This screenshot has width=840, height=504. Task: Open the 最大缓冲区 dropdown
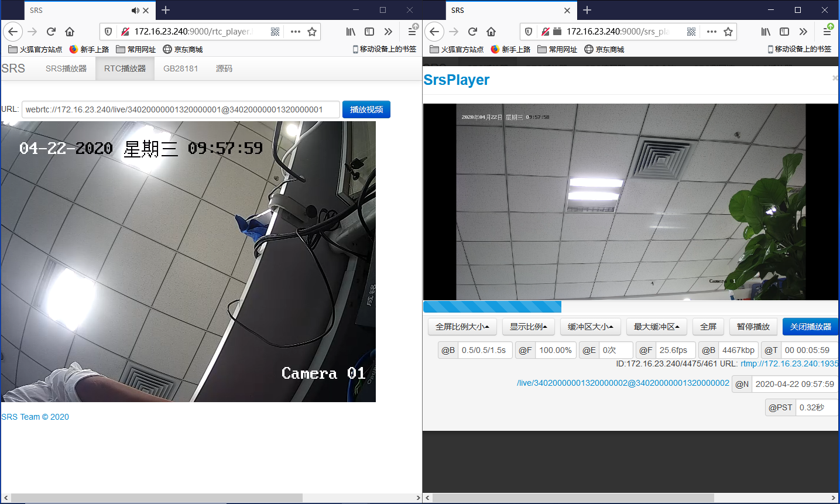(x=656, y=327)
